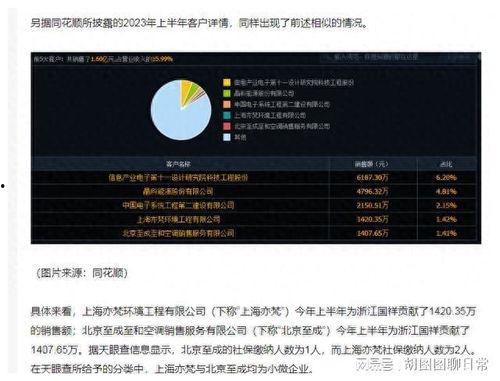
Task: Click the 前5大客户 summary line above chart
Action: 103,59
